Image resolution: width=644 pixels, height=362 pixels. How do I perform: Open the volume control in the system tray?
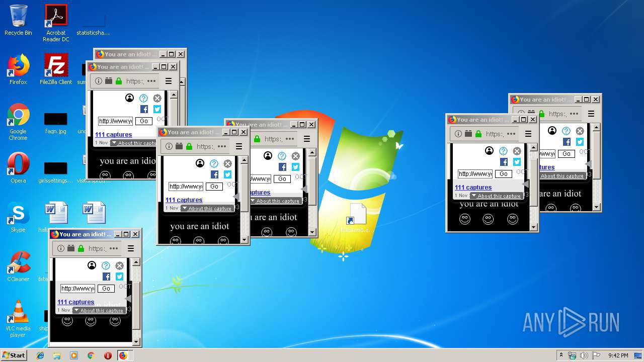click(x=584, y=355)
